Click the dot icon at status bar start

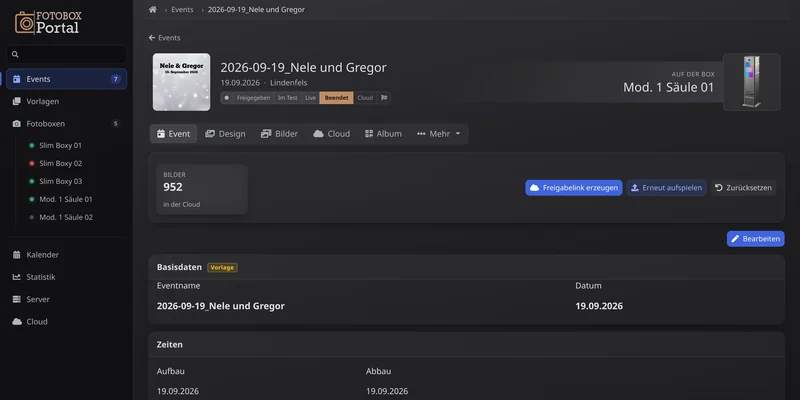pyautogui.click(x=227, y=98)
